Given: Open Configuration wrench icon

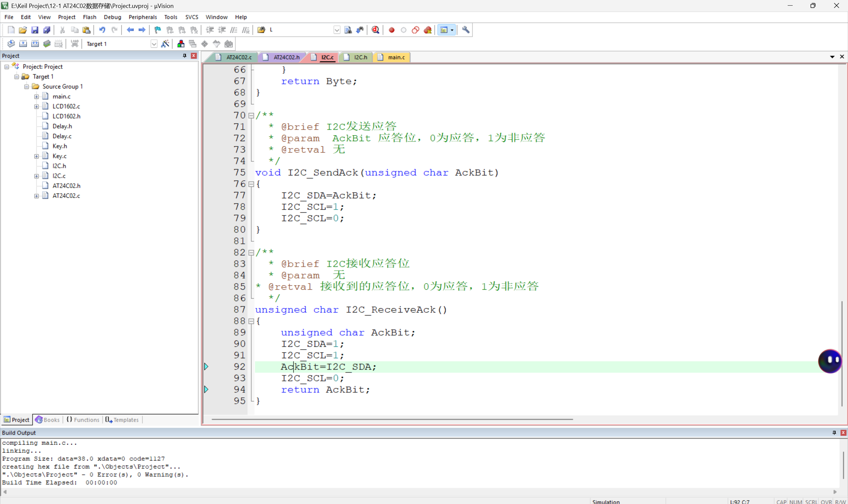Looking at the screenshot, I should [466, 30].
